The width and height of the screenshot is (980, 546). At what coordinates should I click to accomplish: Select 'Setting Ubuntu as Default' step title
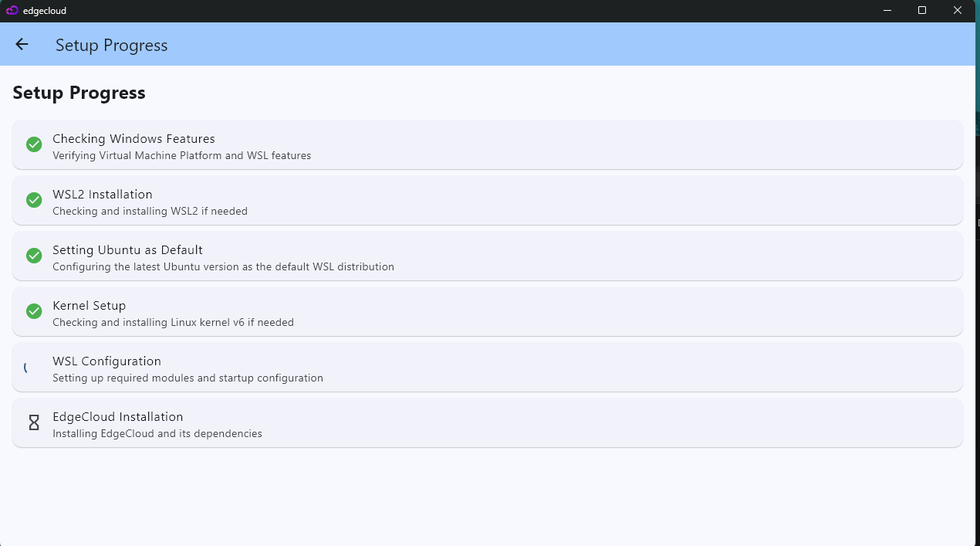[127, 250]
